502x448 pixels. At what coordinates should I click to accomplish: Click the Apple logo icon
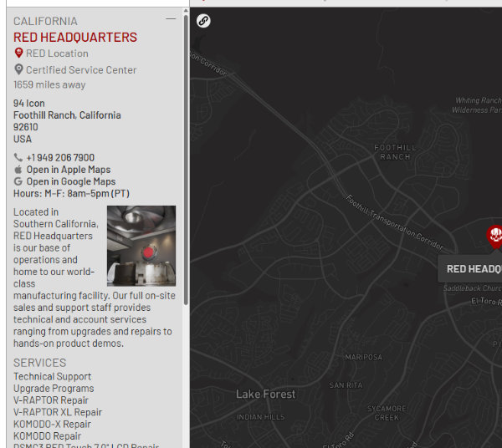coord(18,169)
